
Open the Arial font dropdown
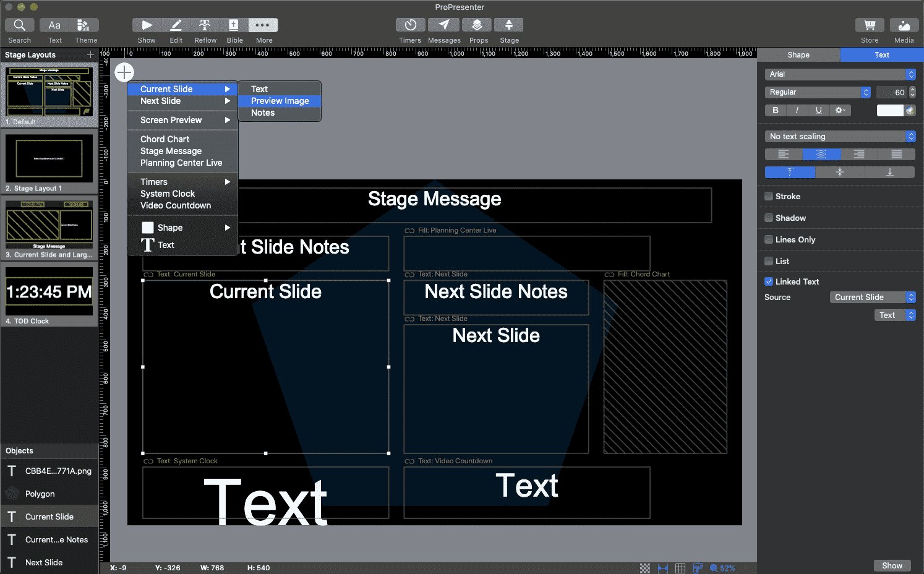click(840, 74)
